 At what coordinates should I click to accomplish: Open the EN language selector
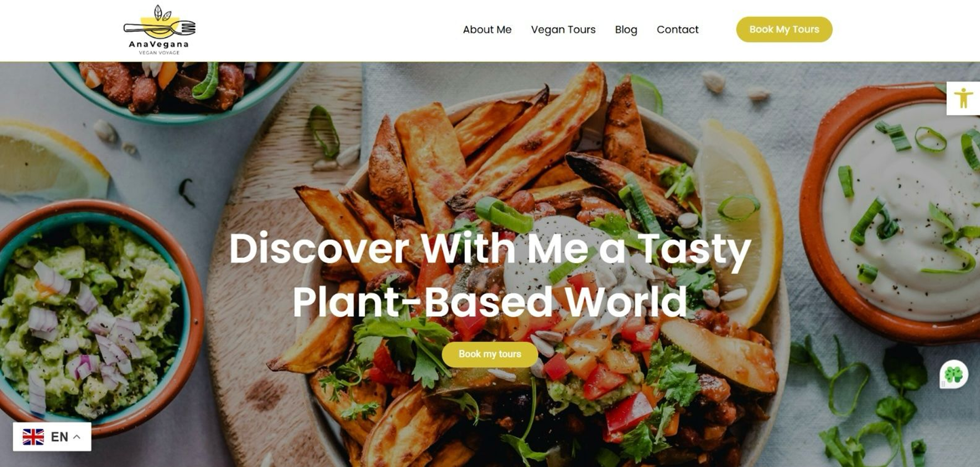coord(52,437)
